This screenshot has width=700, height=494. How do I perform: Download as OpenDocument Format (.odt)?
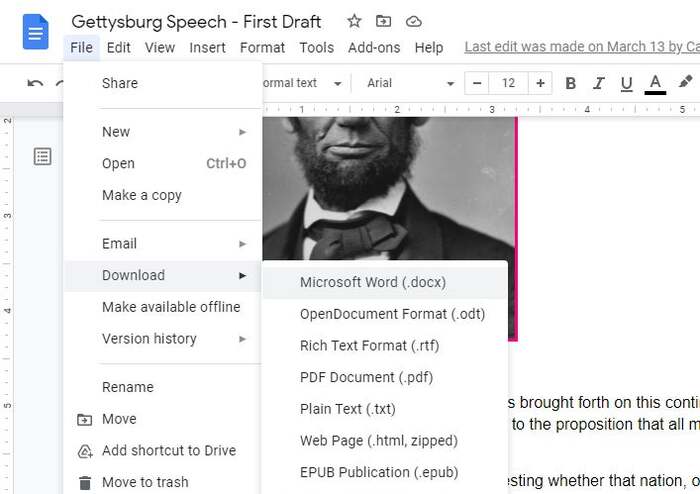[385, 314]
